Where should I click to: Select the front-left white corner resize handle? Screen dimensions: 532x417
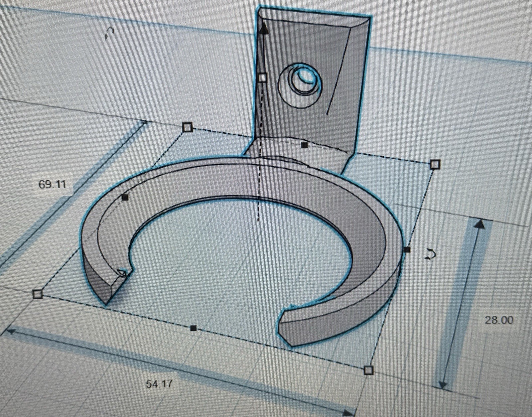tap(38, 294)
